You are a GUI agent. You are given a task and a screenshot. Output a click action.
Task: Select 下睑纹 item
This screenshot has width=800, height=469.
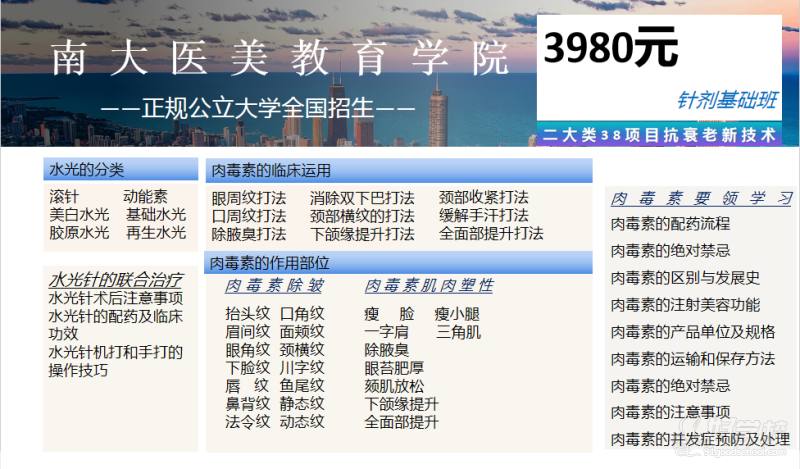[247, 367]
